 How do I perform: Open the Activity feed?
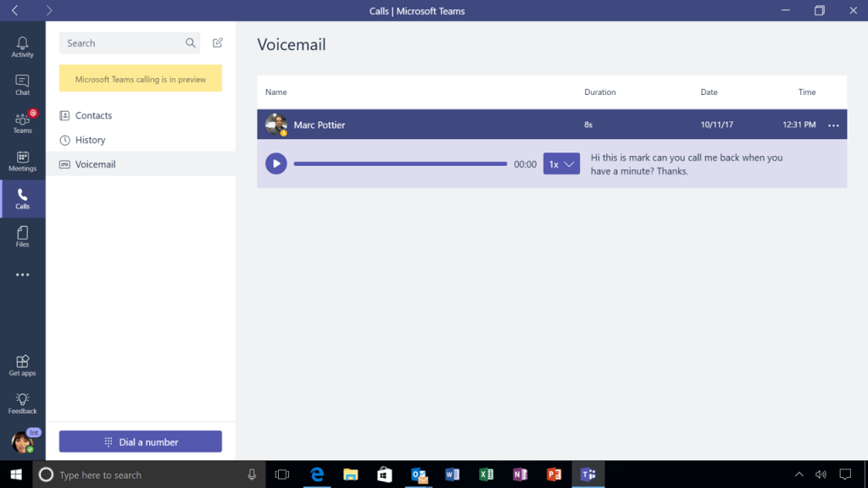coord(22,45)
